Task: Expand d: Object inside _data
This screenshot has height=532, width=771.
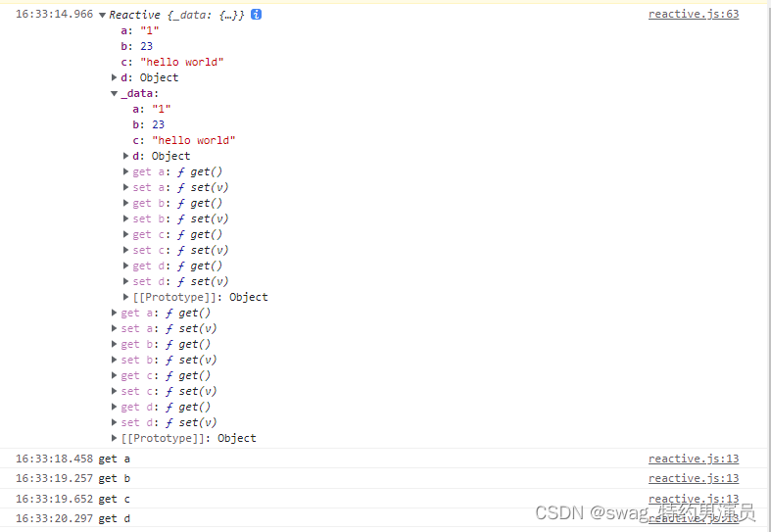Action: [x=125, y=157]
